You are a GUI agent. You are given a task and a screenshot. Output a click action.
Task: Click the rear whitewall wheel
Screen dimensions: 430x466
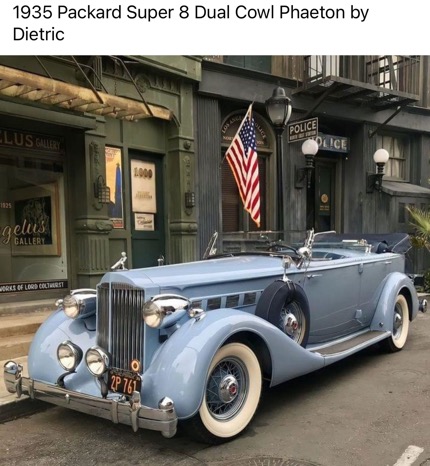coord(398,322)
